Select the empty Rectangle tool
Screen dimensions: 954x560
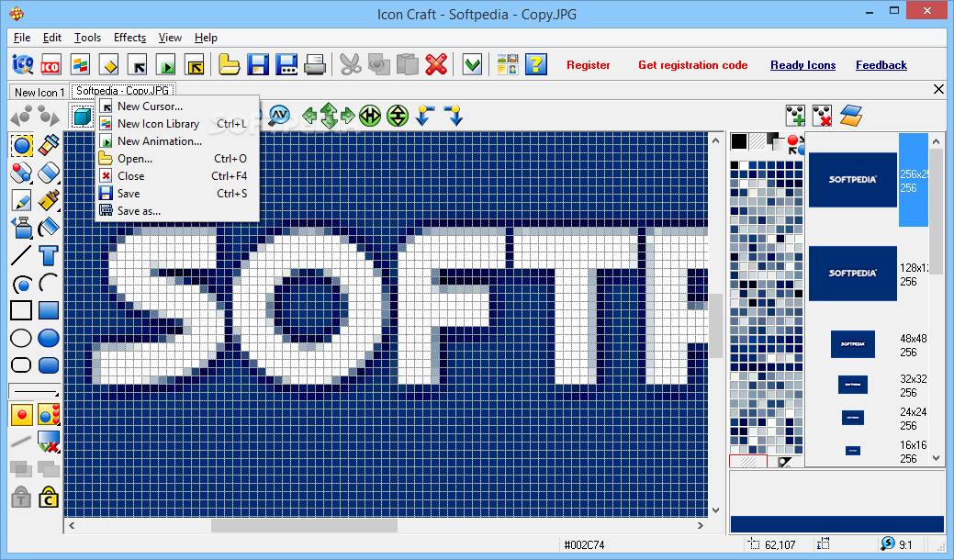tap(21, 310)
